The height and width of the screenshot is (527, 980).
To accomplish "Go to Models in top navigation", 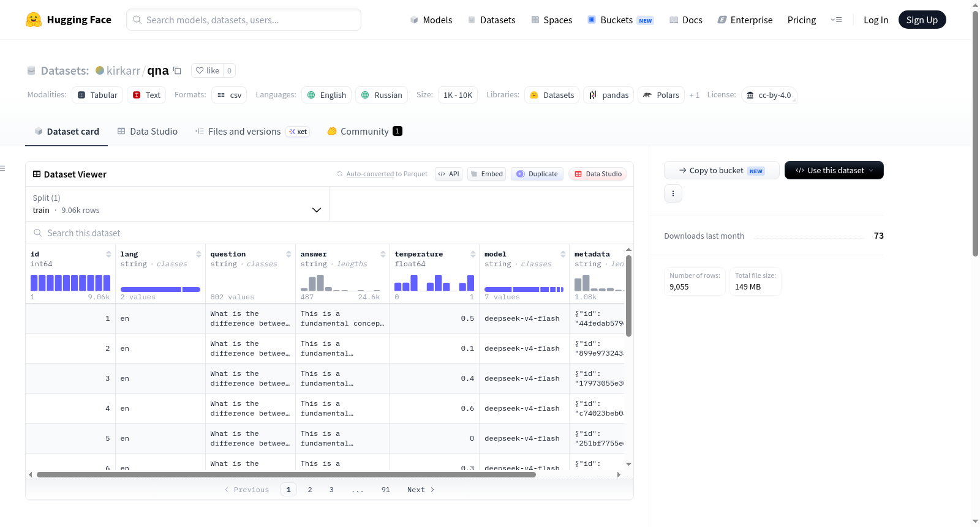I will point(431,20).
